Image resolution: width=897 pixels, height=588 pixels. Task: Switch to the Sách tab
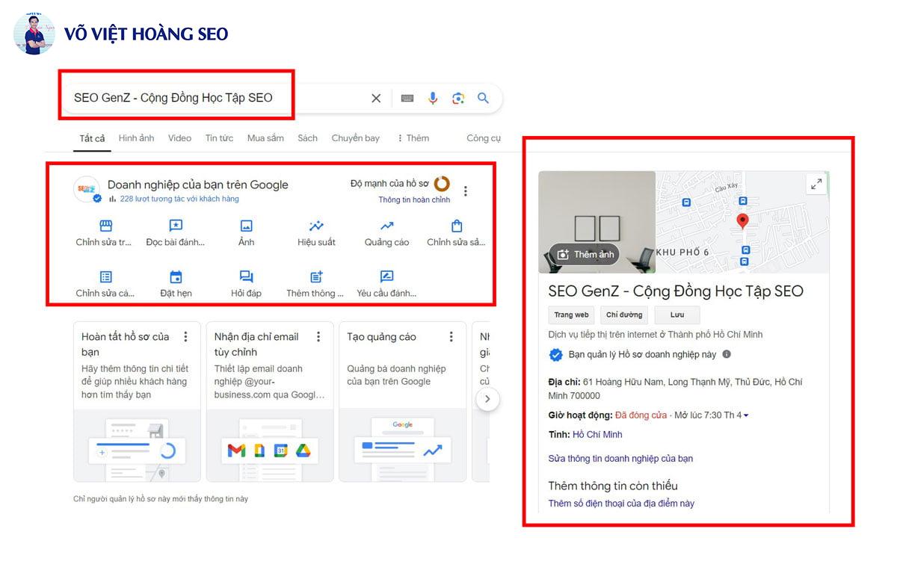[307, 138]
